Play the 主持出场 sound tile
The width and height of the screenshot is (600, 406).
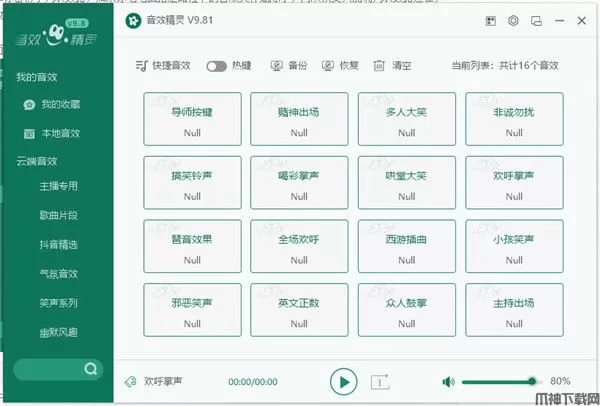click(514, 310)
